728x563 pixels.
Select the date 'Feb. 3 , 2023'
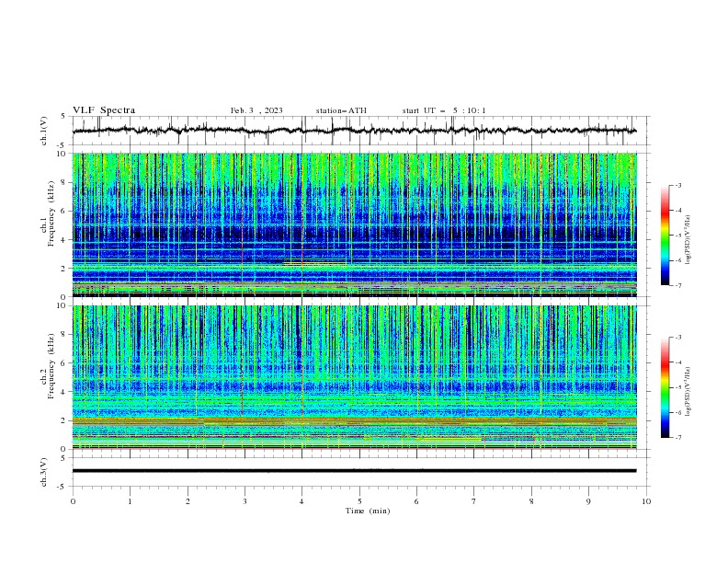click(256, 110)
